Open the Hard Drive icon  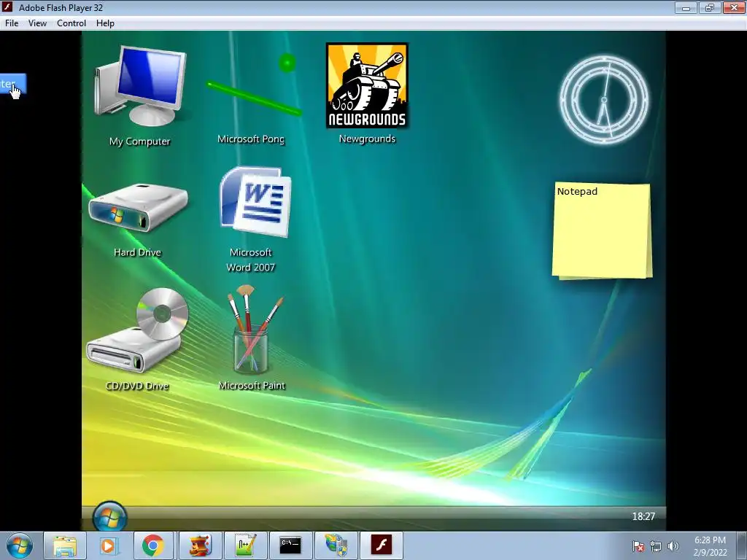point(138,208)
